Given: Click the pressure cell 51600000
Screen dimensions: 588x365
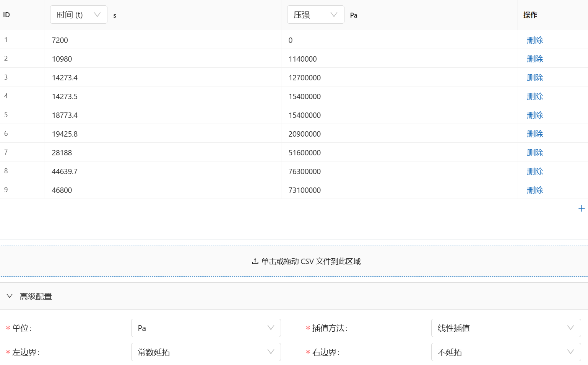Looking at the screenshot, I should click(x=400, y=152).
